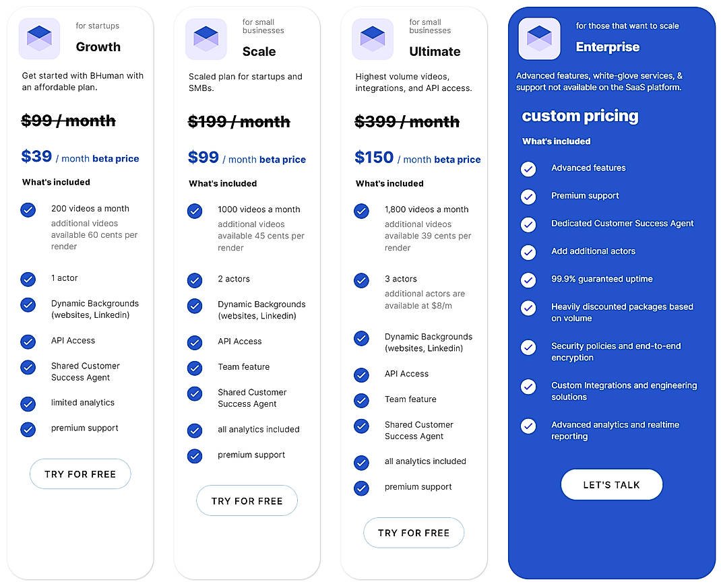This screenshot has width=721, height=588.
Task: Click the checkmark beside API Access in Growth
Action: point(28,342)
